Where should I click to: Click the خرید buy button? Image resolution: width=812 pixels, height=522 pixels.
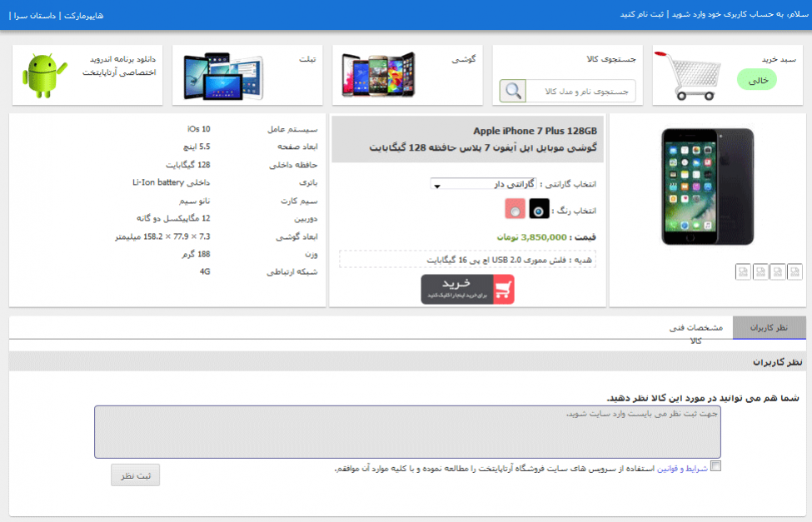[x=467, y=290]
